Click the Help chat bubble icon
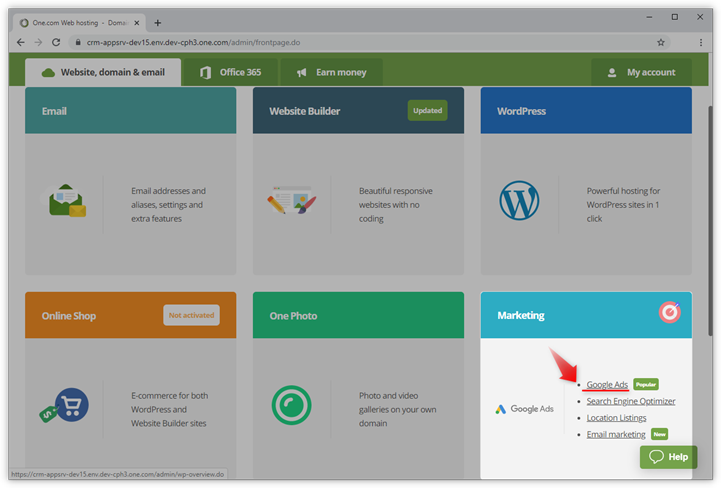Viewport: 721px width, 488px height. [x=656, y=457]
